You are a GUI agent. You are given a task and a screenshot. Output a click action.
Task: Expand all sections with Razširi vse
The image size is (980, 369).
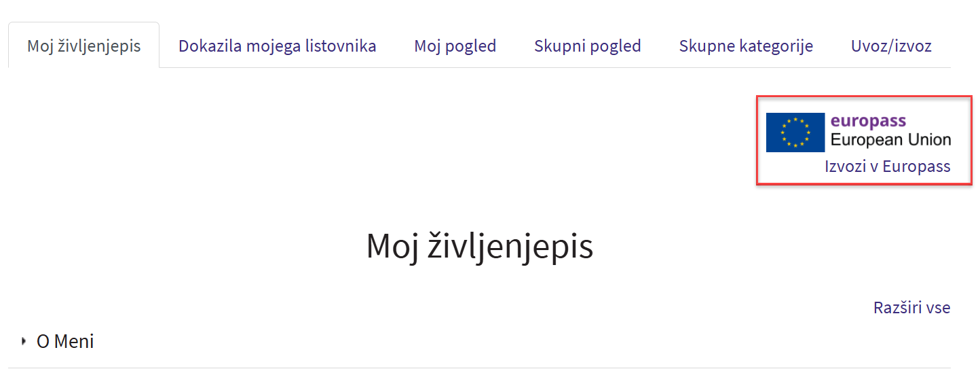point(911,308)
